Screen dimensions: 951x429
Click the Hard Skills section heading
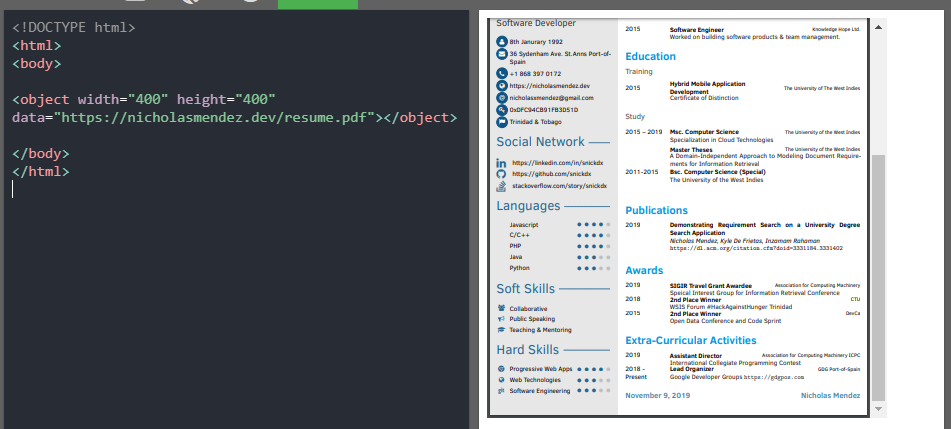528,350
